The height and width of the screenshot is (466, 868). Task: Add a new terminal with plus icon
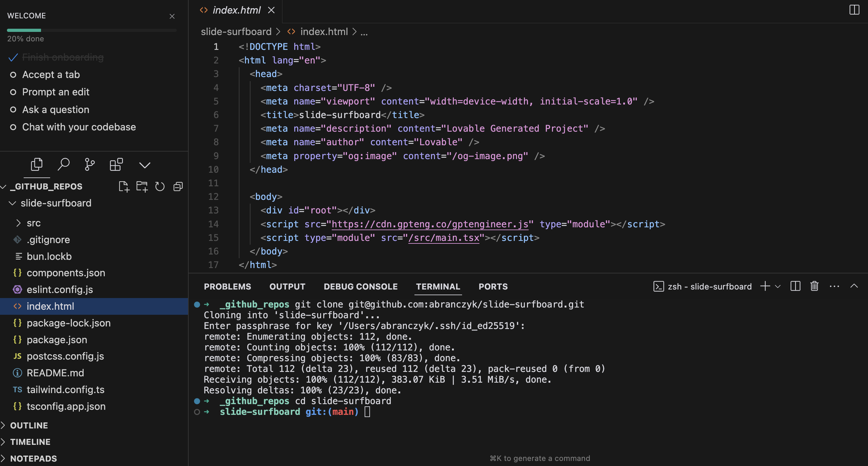click(x=765, y=286)
